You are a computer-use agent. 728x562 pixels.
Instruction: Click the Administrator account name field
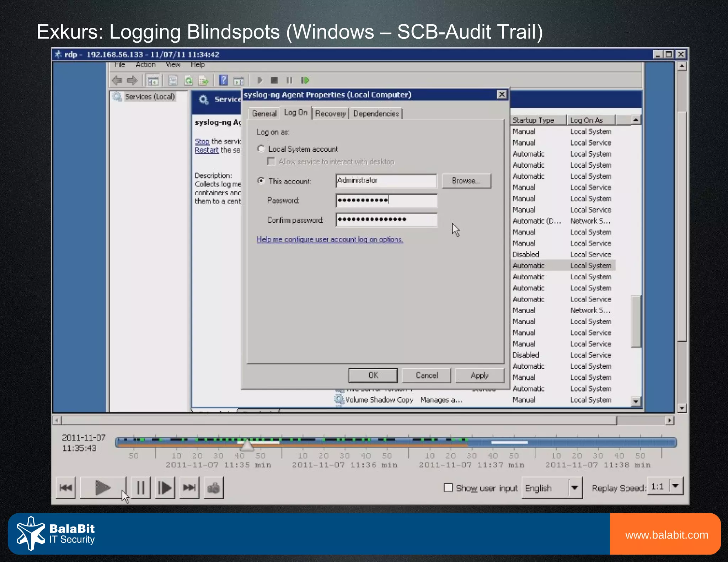click(x=386, y=180)
